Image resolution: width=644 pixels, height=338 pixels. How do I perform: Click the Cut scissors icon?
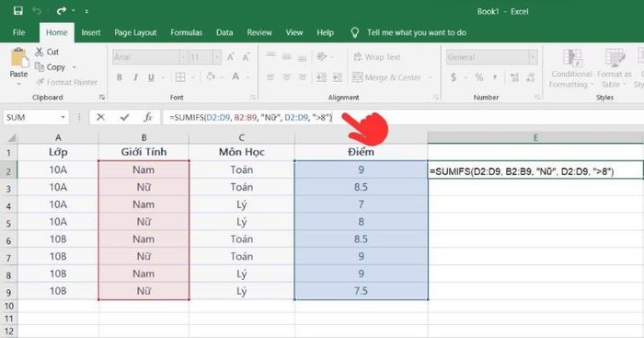pos(39,52)
